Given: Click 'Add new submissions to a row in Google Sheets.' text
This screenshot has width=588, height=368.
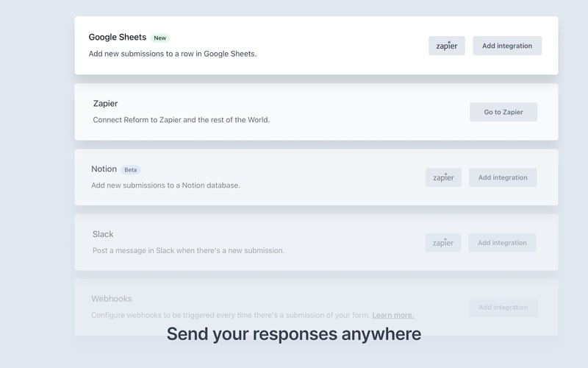Looking at the screenshot, I should (x=173, y=54).
